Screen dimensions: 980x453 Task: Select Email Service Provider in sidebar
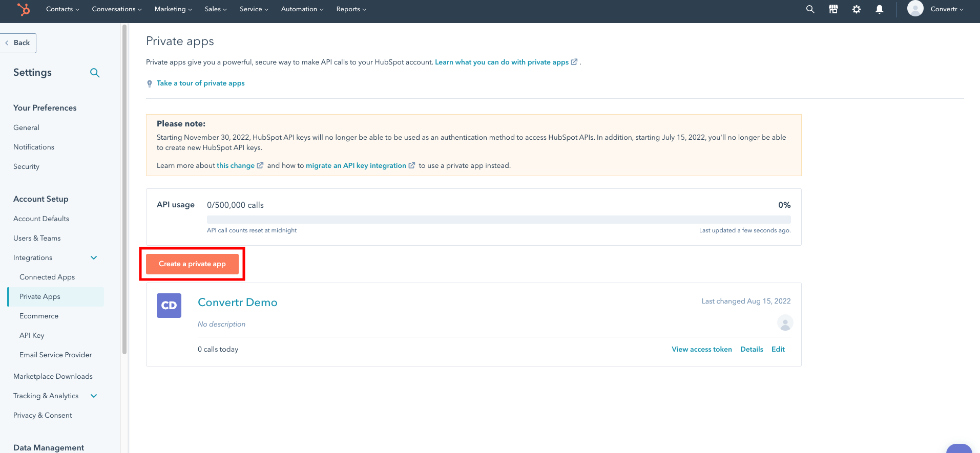[56, 355]
